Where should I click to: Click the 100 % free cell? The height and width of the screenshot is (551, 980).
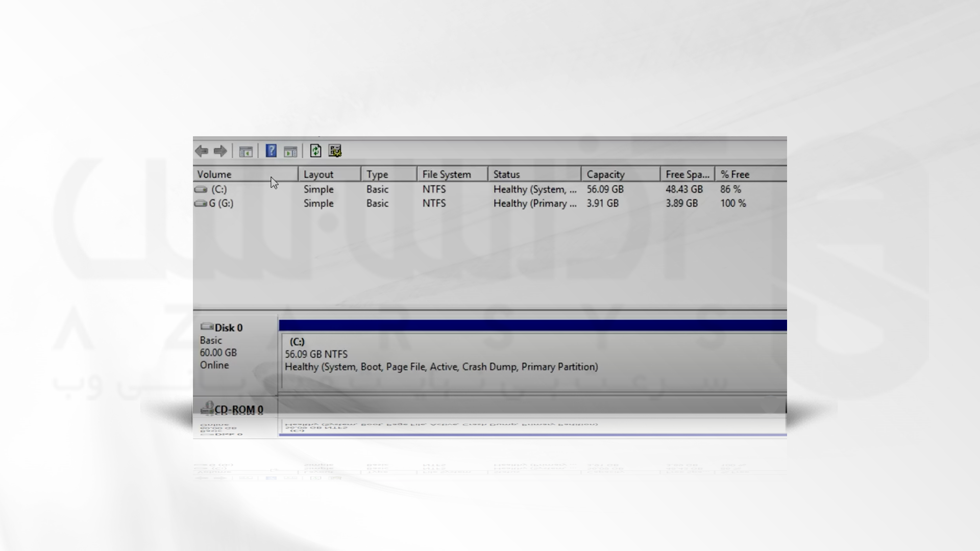pyautogui.click(x=733, y=204)
